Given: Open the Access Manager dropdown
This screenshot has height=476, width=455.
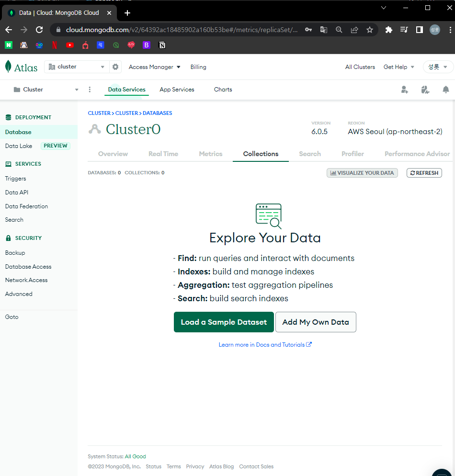Looking at the screenshot, I should pos(155,67).
